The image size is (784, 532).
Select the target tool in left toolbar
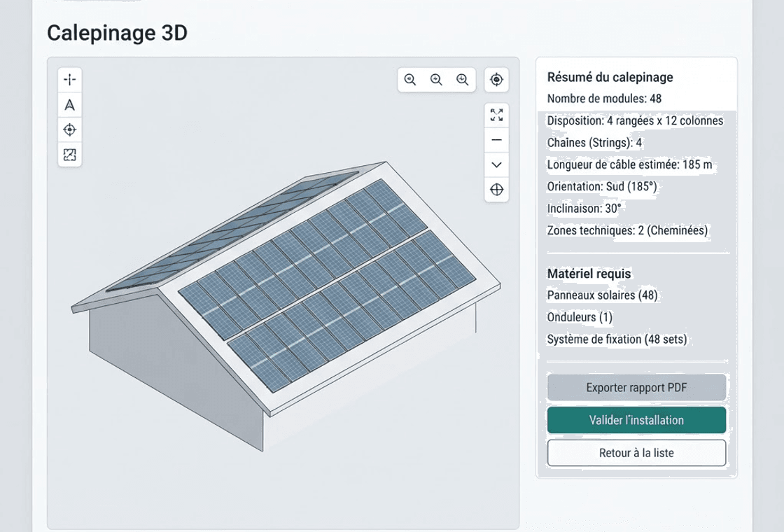(x=69, y=130)
